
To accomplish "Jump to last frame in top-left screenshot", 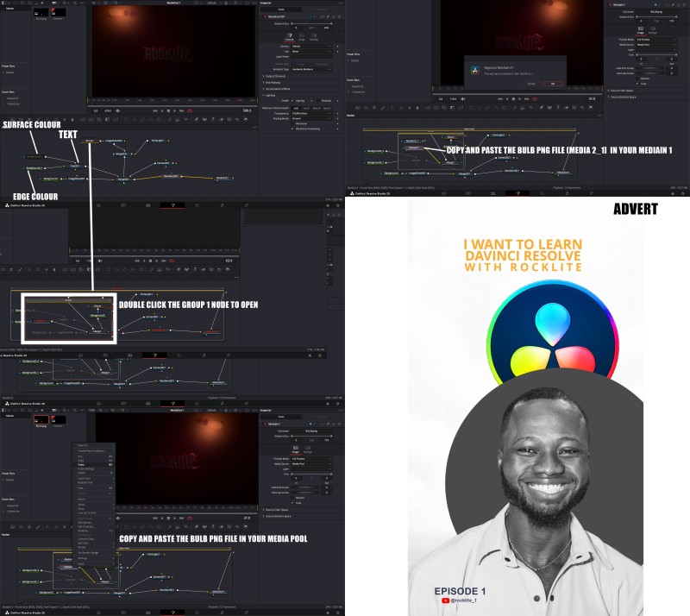I will point(181,111).
